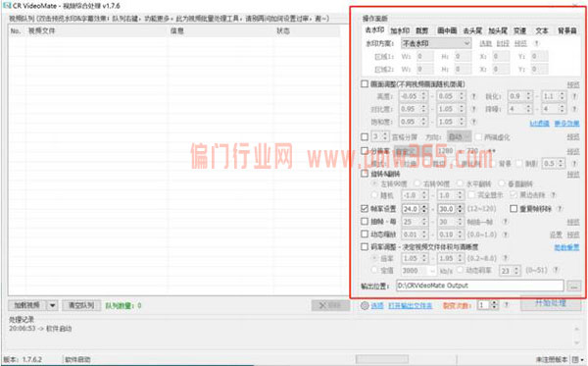Enable the frame-drop checkbox beside 25

tap(365, 221)
